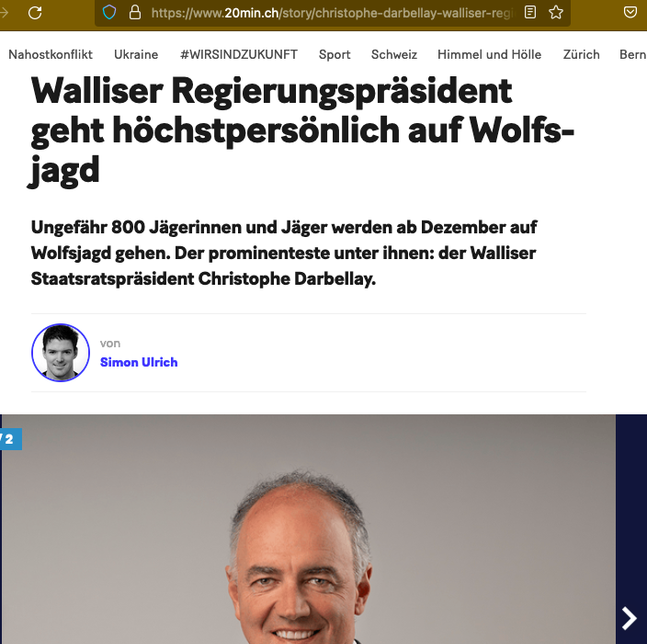Image resolution: width=647 pixels, height=644 pixels.
Task: Open the Christophe Darbellay portrait image
Action: point(308,529)
